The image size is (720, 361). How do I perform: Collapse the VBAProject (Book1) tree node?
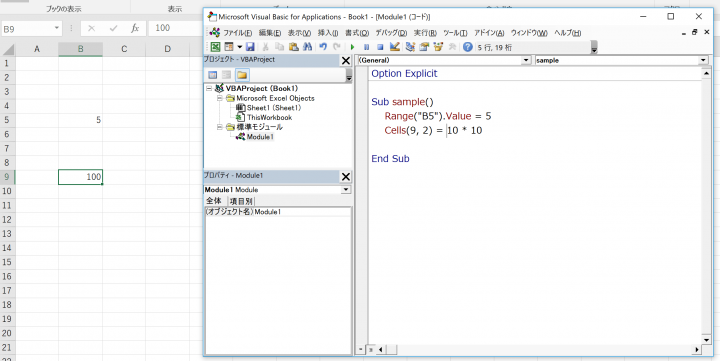point(209,89)
